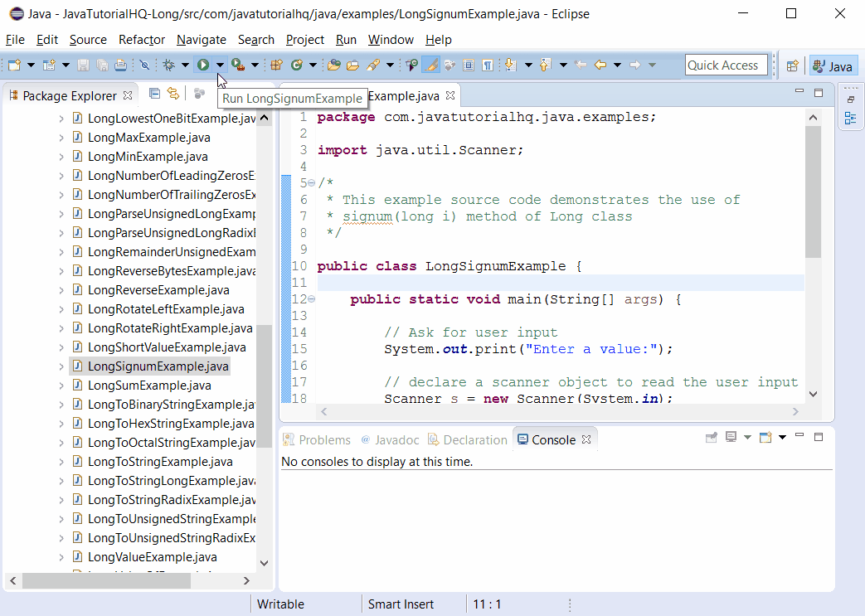Click the Save icon in the toolbar
Viewport: 865px width, 616px height.
coord(83,64)
